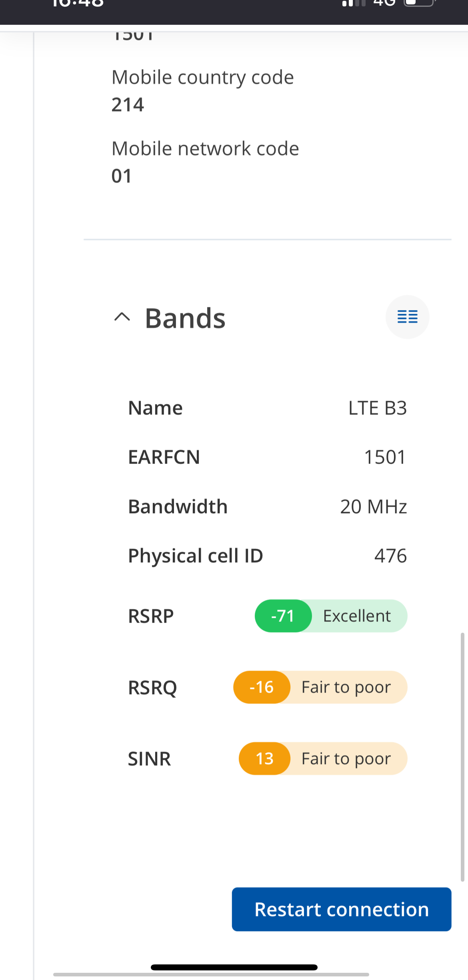Image resolution: width=468 pixels, height=980 pixels.
Task: Click the orange RSRQ -16 badge
Action: tap(262, 687)
